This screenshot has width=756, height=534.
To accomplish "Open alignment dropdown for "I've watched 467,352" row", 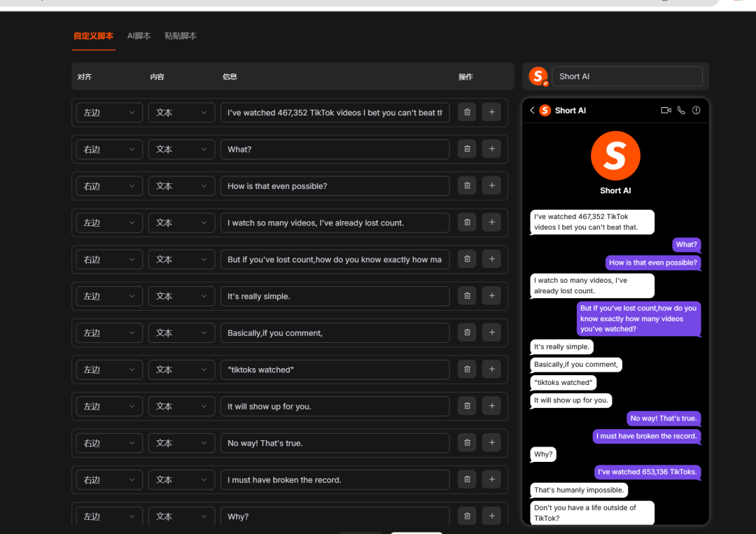I will (x=109, y=113).
